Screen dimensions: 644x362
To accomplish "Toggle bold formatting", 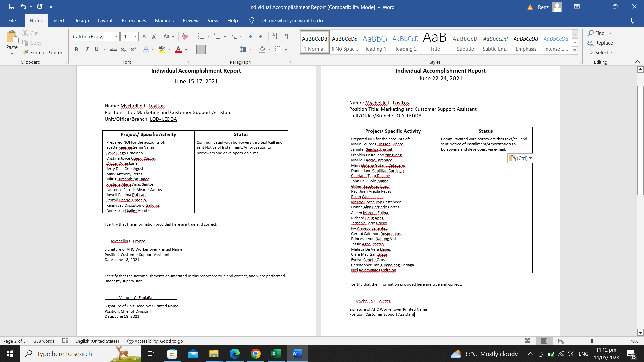I will coord(76,49).
